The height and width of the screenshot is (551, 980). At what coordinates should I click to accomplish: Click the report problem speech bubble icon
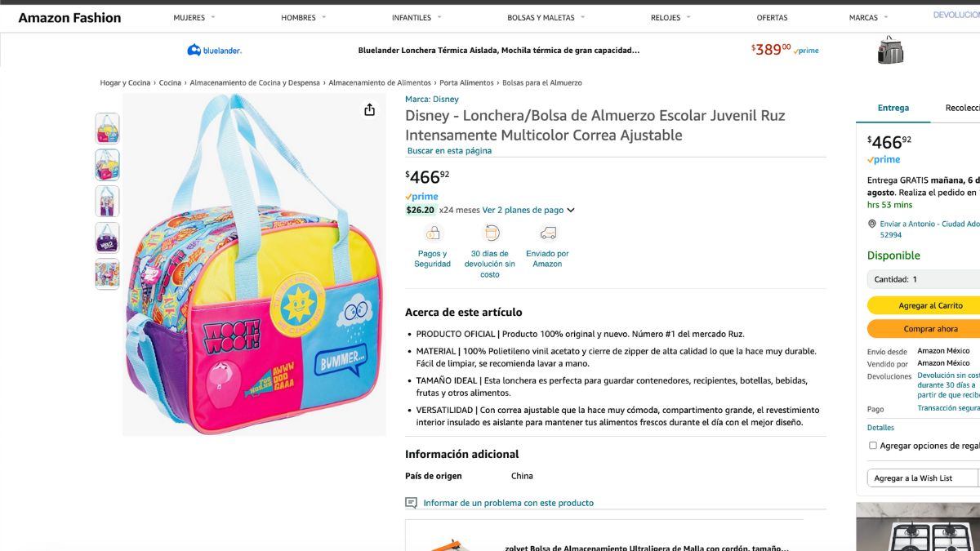[412, 503]
